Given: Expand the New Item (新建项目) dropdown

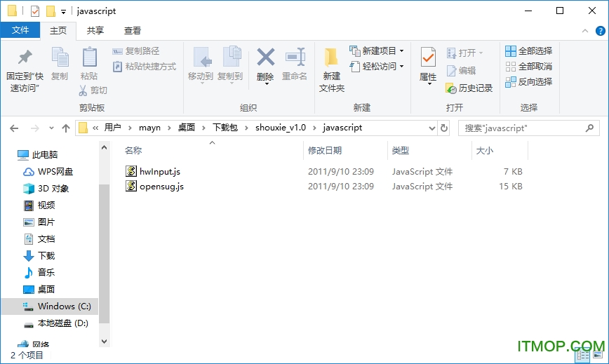Looking at the screenshot, I should (401, 50).
